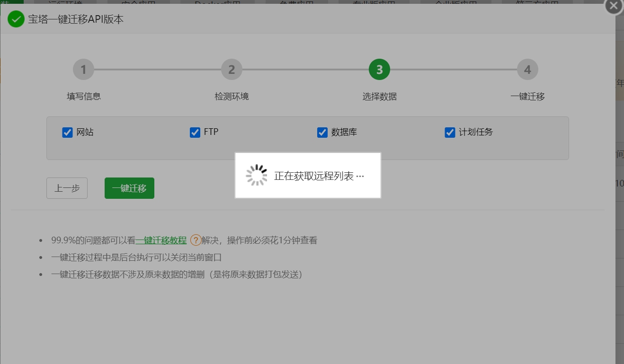The height and width of the screenshot is (364, 624).
Task: Select step 4 circle 一键迁移
Action: point(527,70)
